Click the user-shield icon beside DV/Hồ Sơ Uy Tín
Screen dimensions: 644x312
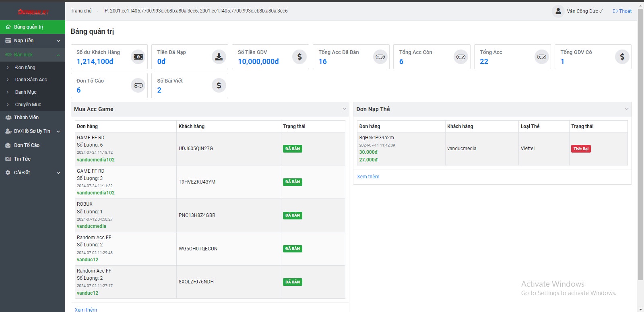pos(8,131)
